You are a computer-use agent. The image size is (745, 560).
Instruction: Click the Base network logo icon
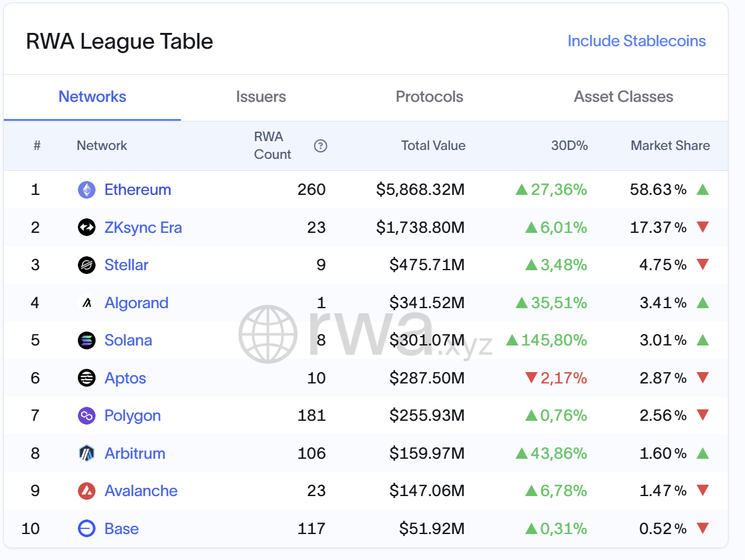87,528
